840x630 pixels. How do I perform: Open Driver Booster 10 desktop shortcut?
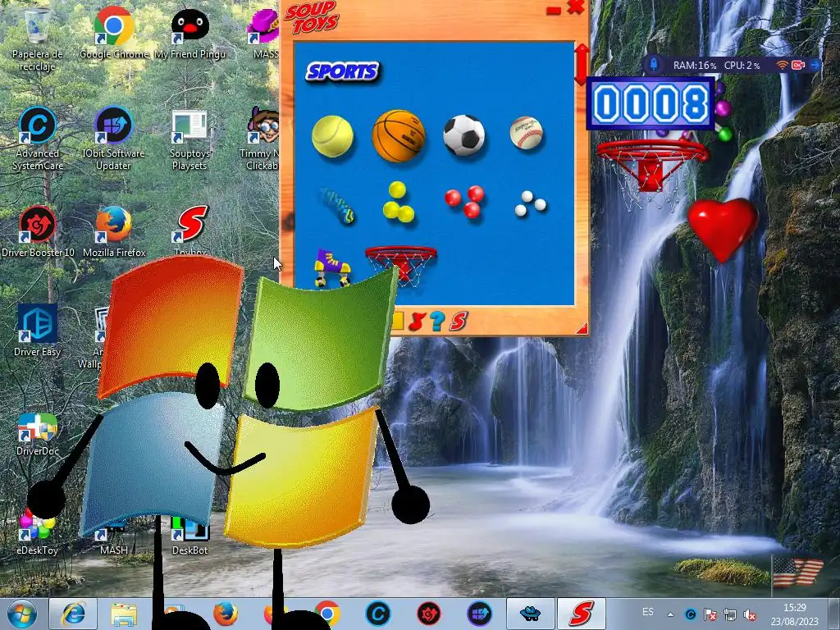click(x=38, y=231)
